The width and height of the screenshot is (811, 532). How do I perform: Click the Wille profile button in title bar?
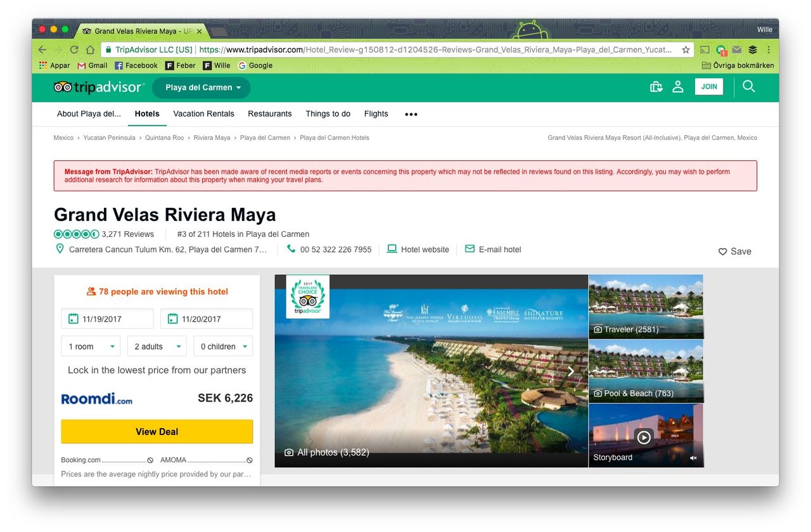pyautogui.click(x=765, y=30)
